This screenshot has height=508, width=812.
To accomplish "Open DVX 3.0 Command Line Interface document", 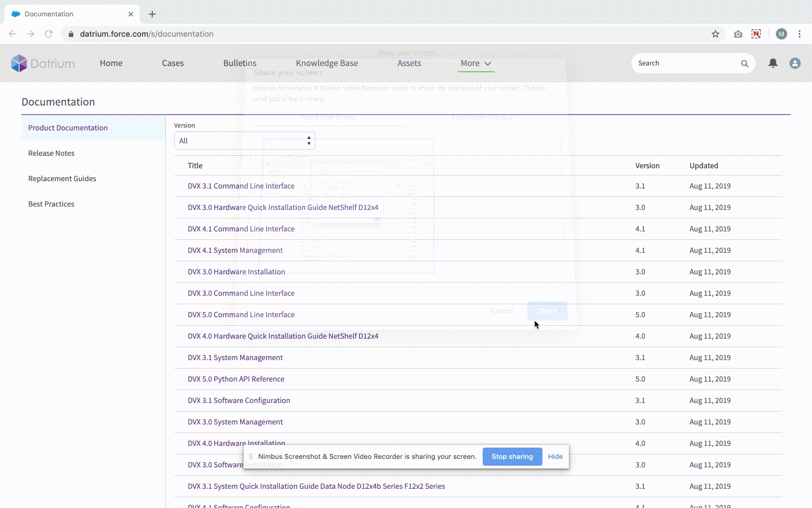I will coord(241,293).
